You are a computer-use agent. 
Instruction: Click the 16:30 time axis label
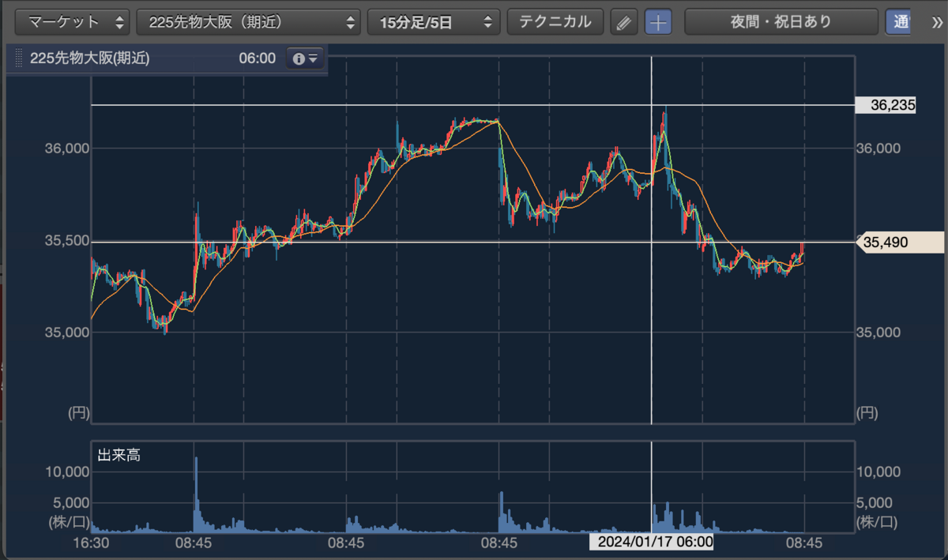point(91,543)
